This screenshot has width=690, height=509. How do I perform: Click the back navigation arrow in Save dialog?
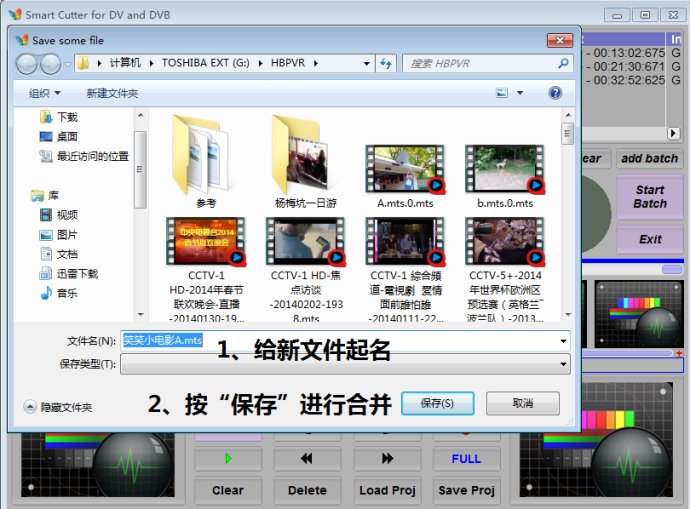(26, 64)
